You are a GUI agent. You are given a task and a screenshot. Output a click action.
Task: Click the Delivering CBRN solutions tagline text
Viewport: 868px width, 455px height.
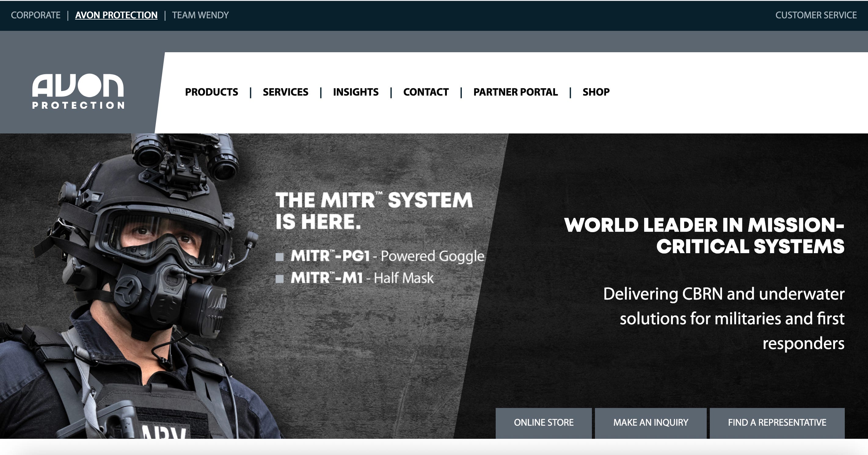pyautogui.click(x=724, y=318)
